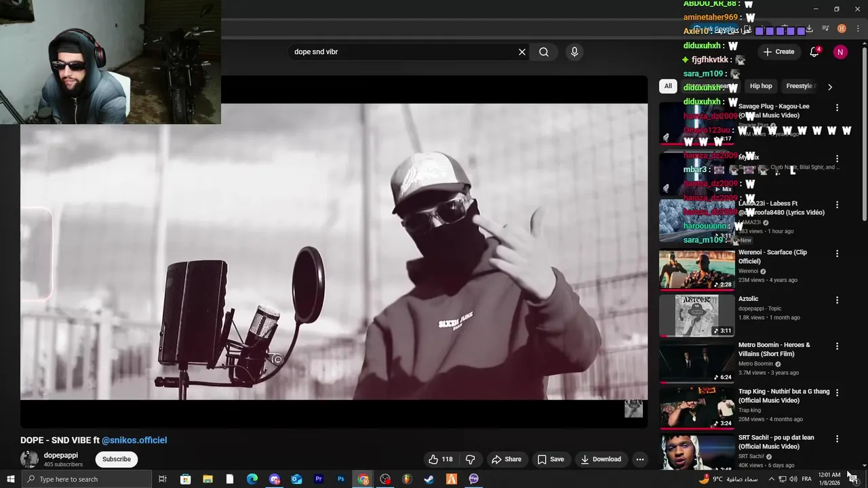This screenshot has height=488, width=868.
Task: Open video title Aztolic
Action: (x=748, y=299)
